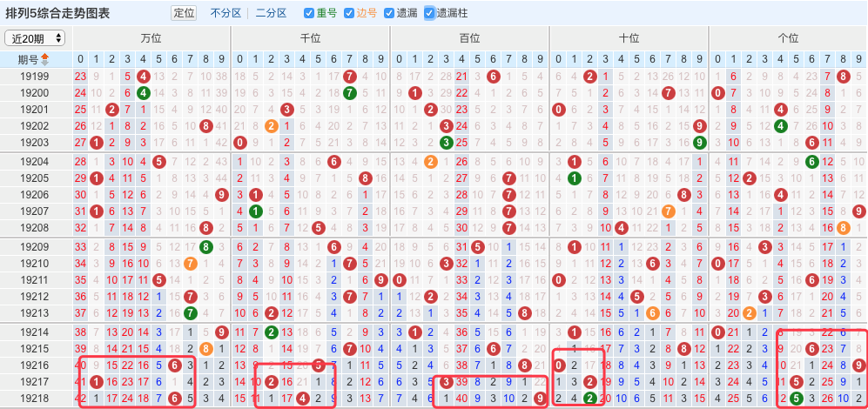Screen dimensions: 868x409
Task: Click green ball 6 in row 19204 个位
Action: click(811, 161)
